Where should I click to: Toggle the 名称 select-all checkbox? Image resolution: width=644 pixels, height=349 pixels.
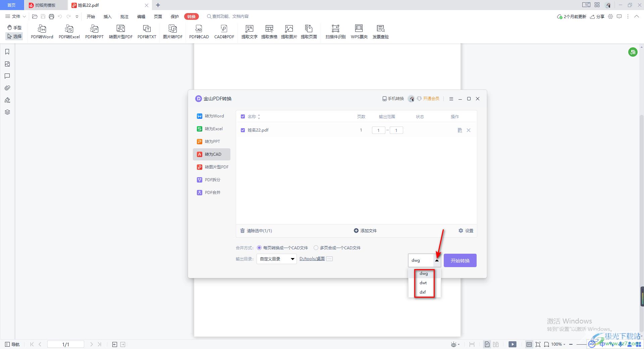click(243, 116)
